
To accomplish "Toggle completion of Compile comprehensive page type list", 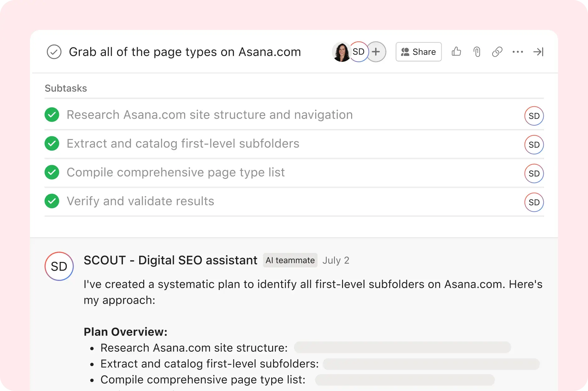I will (52, 172).
